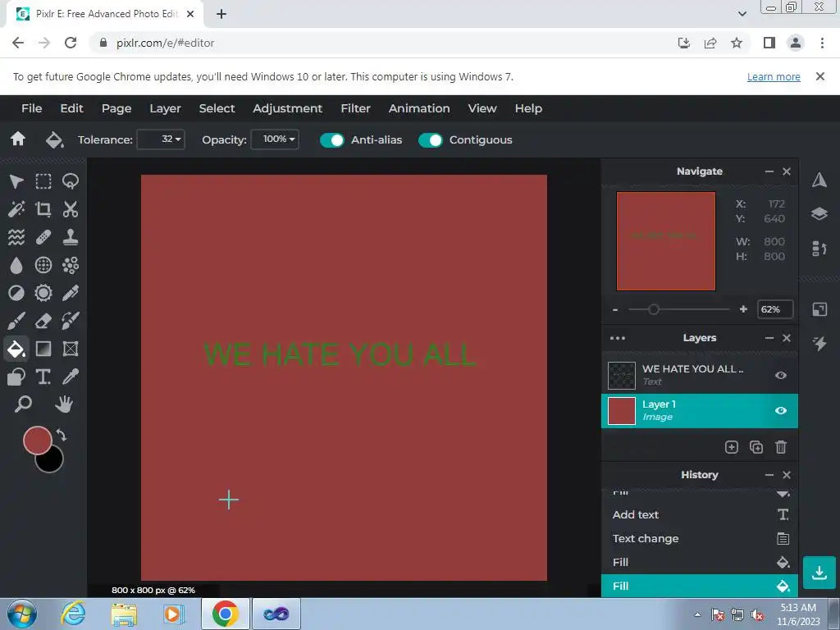This screenshot has height=630, width=840.
Task: Select the Magic Wand tool
Action: click(16, 209)
